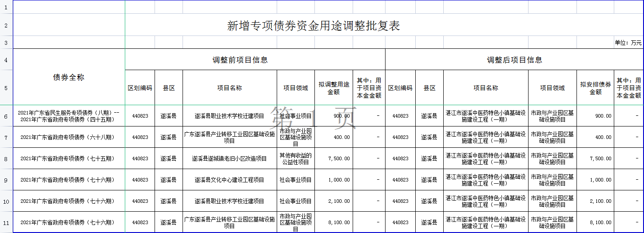Click the 调整后项目信息 merged header
Screen dimensions: 644x233
coord(514,60)
